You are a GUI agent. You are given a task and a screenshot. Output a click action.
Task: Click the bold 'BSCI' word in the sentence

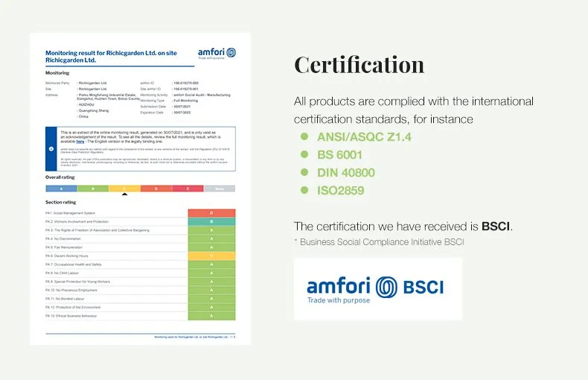pyautogui.click(x=496, y=227)
